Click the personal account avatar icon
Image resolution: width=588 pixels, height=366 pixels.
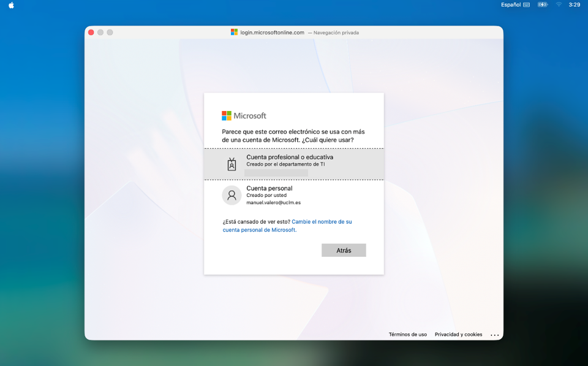(x=232, y=195)
